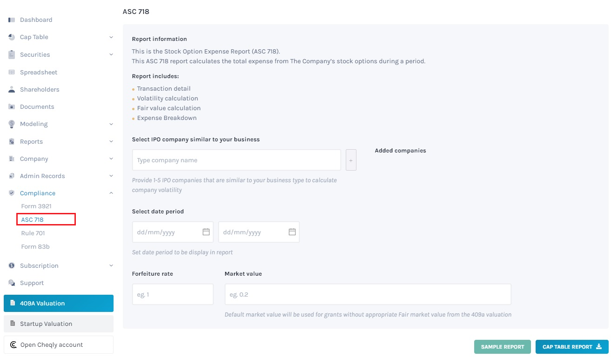Screen dimensions: 611x364
Task: Open Form 83b compliance page
Action: pos(35,246)
